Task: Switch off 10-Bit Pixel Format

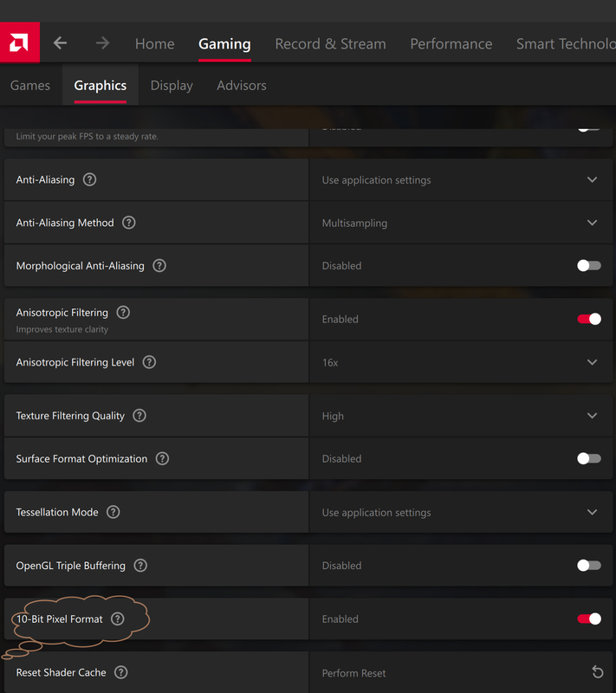Action: pyautogui.click(x=589, y=619)
